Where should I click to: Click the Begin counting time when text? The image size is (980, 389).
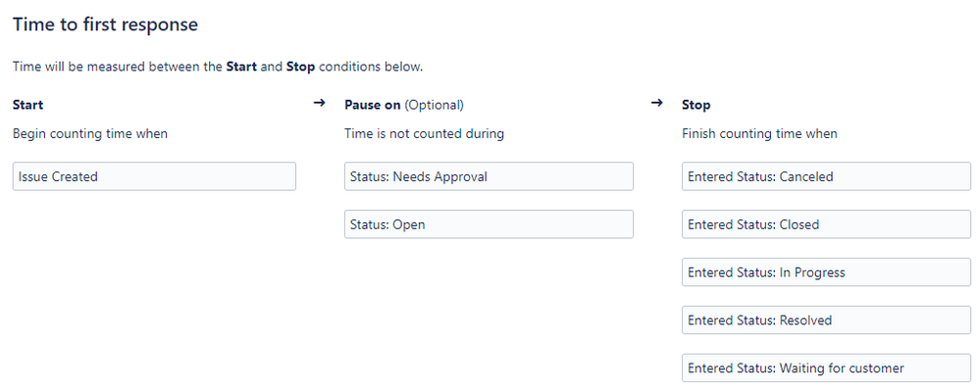click(x=90, y=133)
